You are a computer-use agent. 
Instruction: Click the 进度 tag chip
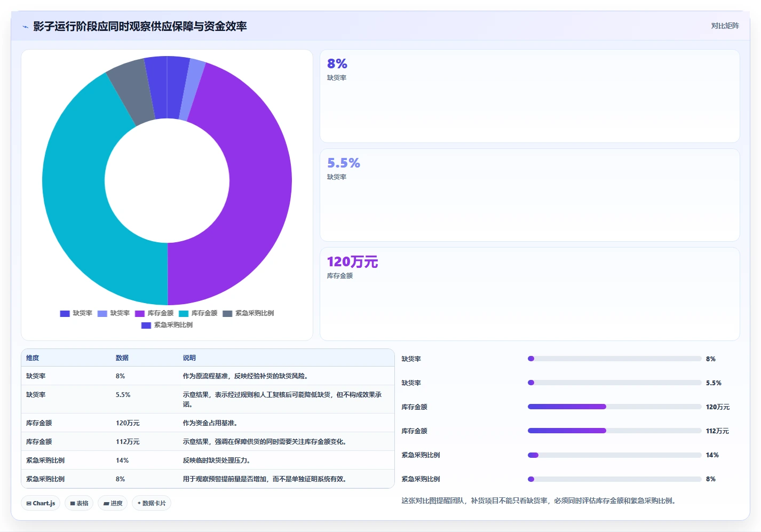click(x=113, y=503)
